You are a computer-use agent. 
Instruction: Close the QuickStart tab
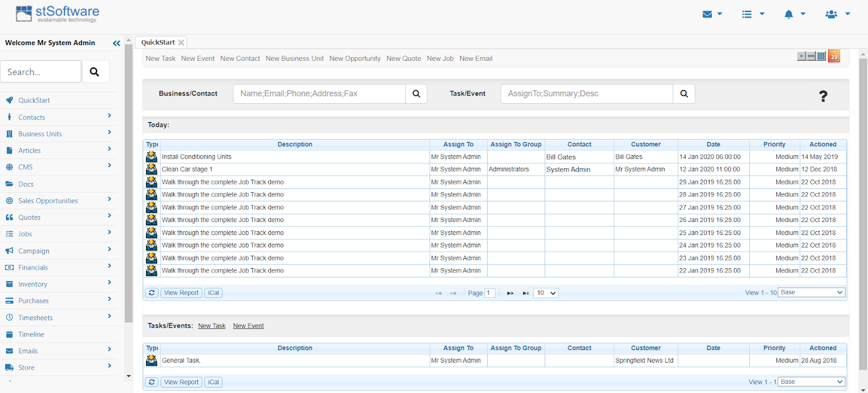tap(181, 42)
